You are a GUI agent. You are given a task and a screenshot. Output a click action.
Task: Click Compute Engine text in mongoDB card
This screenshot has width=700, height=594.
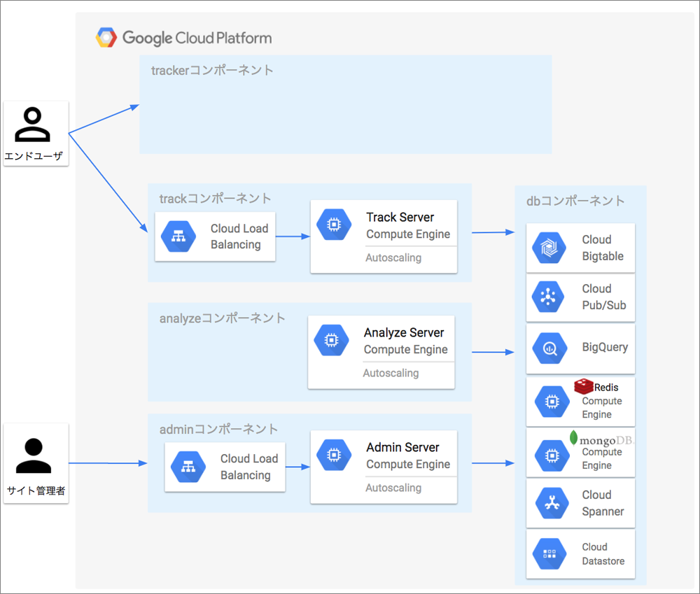pos(602,459)
